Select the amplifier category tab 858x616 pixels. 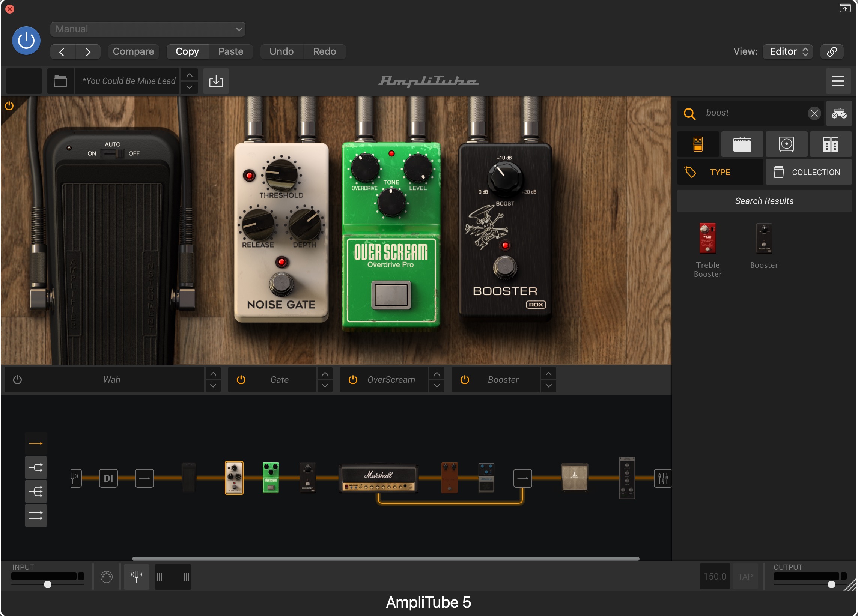742,144
